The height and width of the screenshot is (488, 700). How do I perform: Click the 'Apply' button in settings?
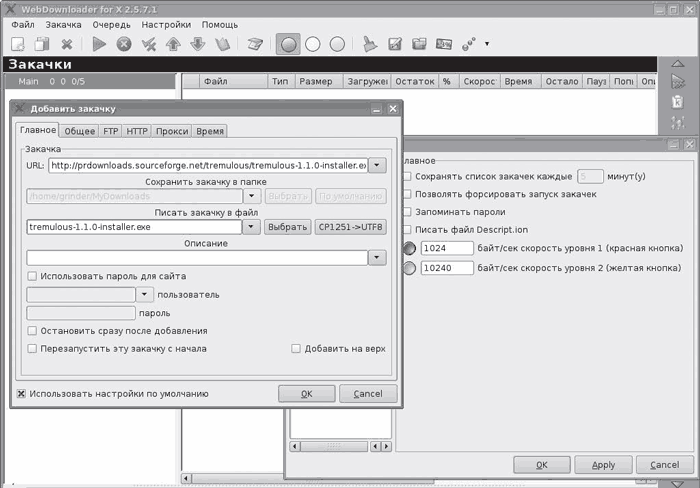(603, 465)
